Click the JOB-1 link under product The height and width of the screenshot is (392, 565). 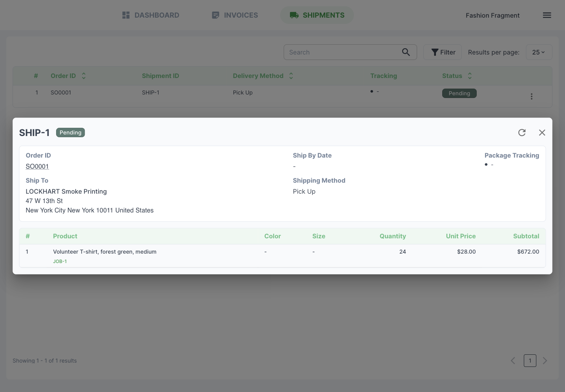pos(60,261)
